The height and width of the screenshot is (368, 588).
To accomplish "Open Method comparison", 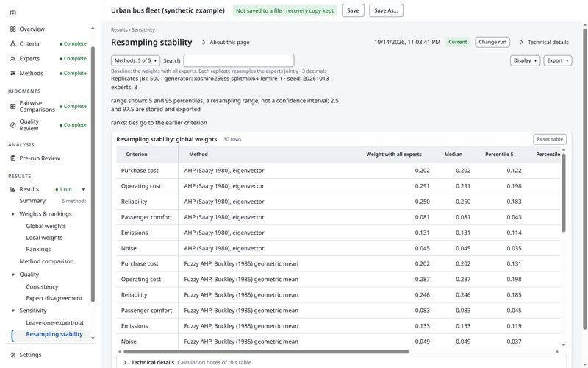I will 46,261.
